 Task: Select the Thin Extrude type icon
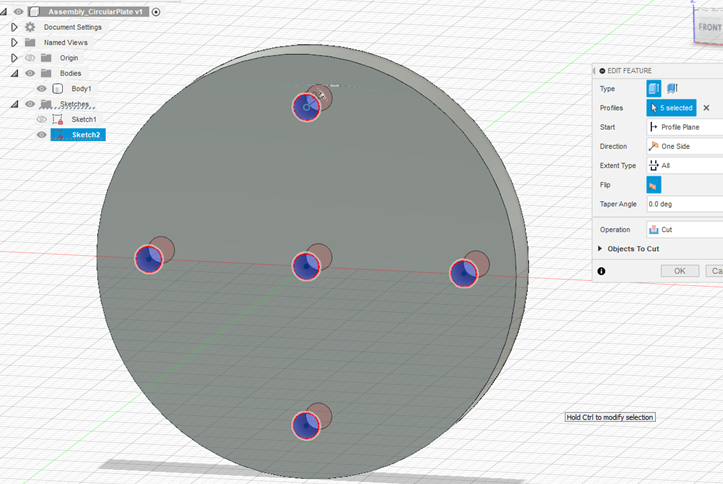click(x=673, y=89)
